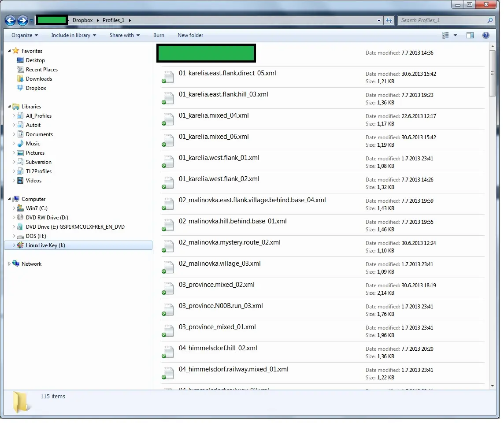Viewport: 504px width, 423px height.
Task: Expand the Documents library
Action: (14, 135)
